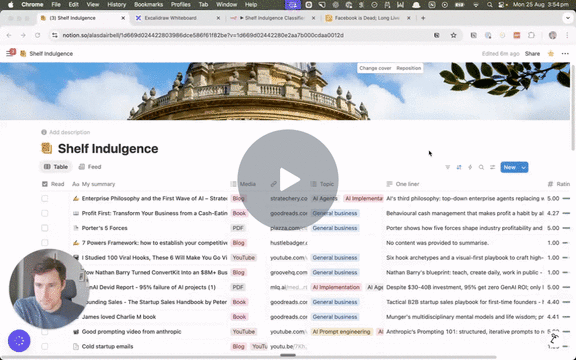576x360 pixels.
Task: Click the PDF tag for Porter's 5 Forces
Action: pos(238,228)
